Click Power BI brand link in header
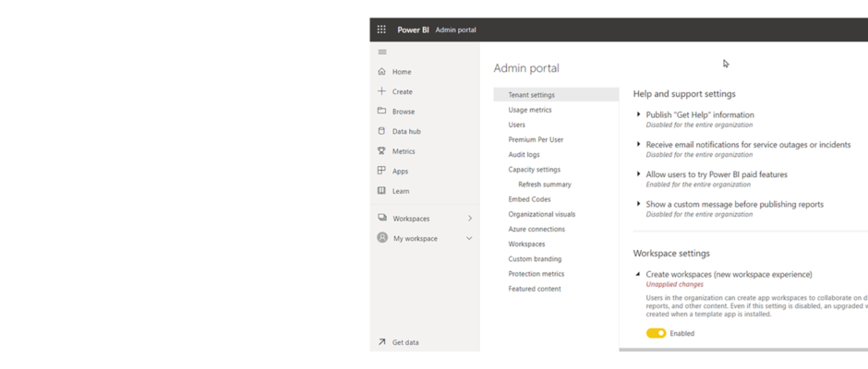The image size is (868, 369). click(413, 30)
